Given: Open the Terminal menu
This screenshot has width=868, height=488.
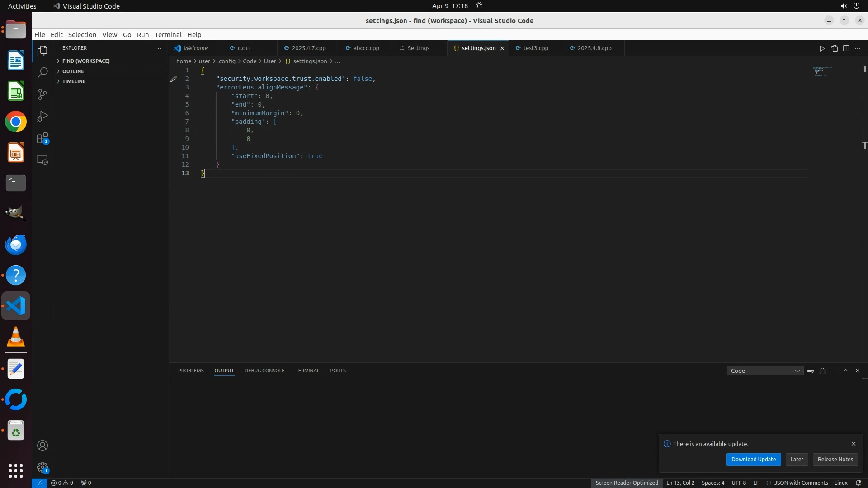Looking at the screenshot, I should point(168,35).
